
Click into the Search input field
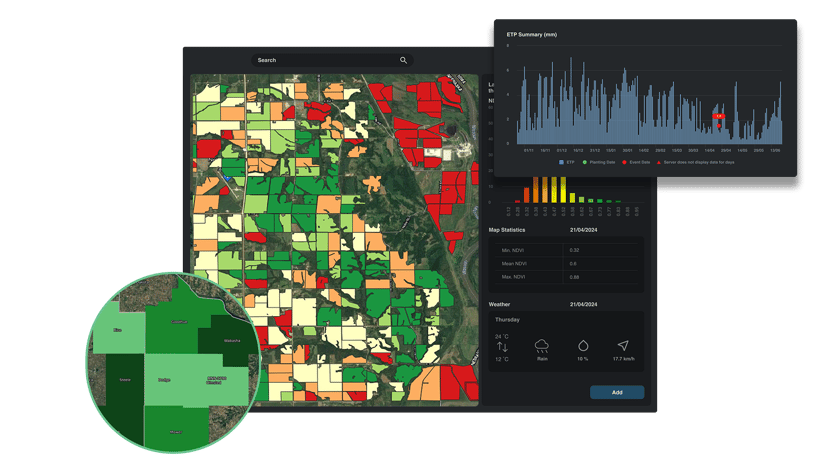click(325, 60)
